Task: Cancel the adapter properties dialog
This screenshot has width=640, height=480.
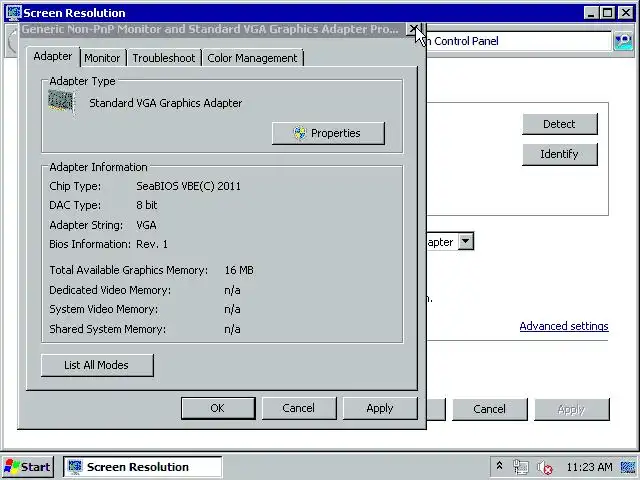Action: (x=299, y=408)
